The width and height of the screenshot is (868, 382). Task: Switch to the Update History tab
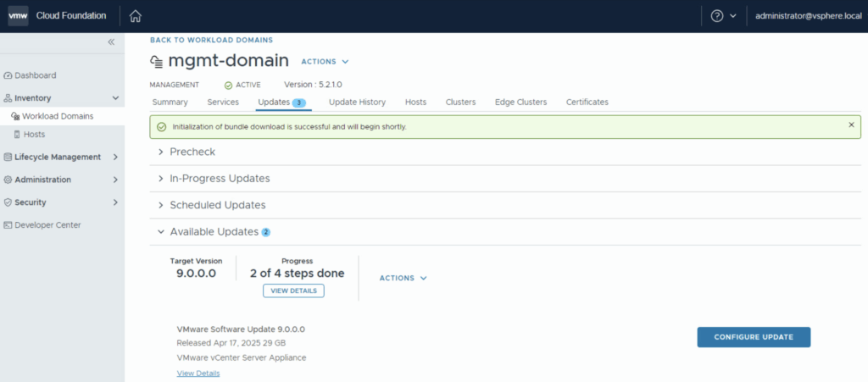pyautogui.click(x=357, y=102)
